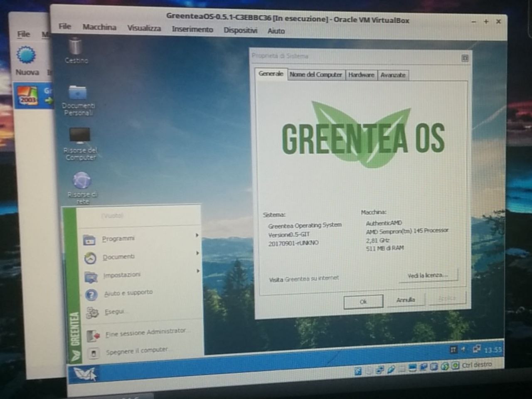Close the Proprietà di Sistema dialog
Viewport: 532px width, 399px height.
pyautogui.click(x=465, y=58)
